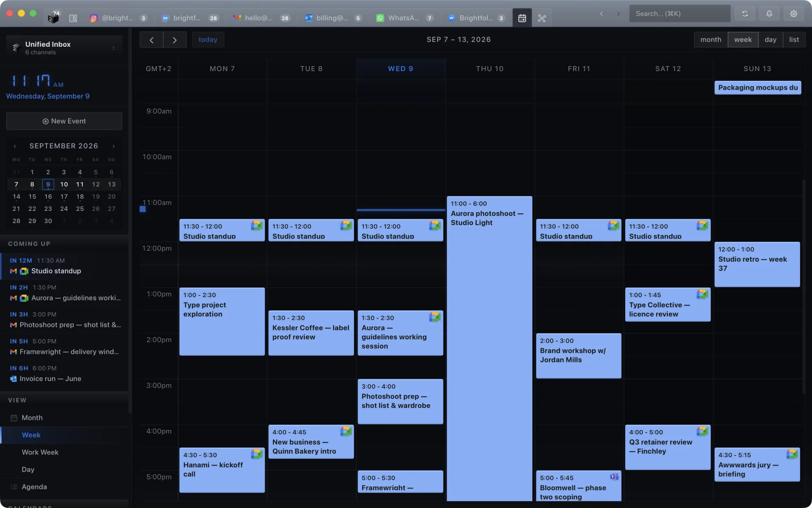Click the sync refresh icon

click(745, 14)
